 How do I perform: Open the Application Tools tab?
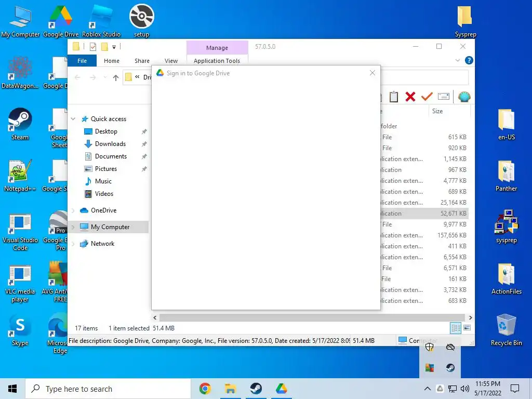pyautogui.click(x=217, y=61)
